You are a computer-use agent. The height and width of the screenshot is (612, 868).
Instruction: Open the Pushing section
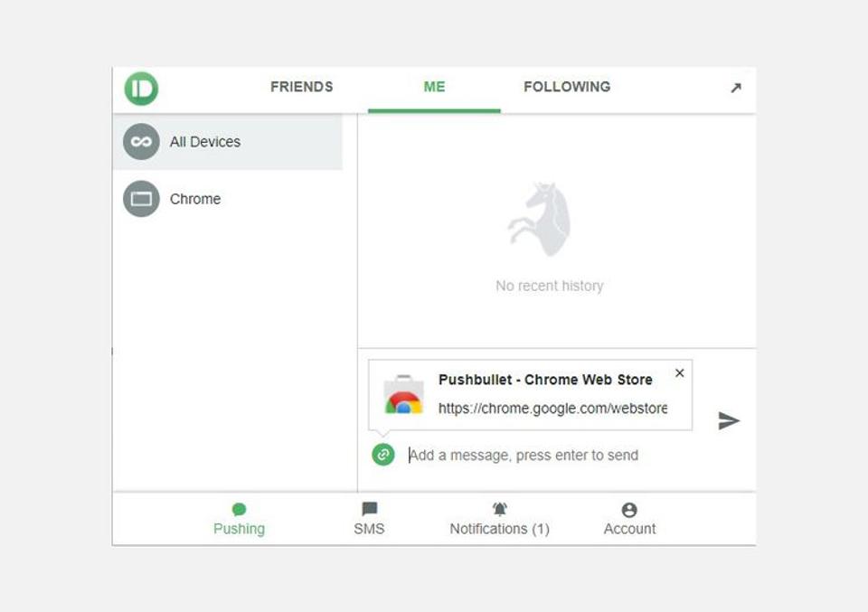click(x=239, y=519)
